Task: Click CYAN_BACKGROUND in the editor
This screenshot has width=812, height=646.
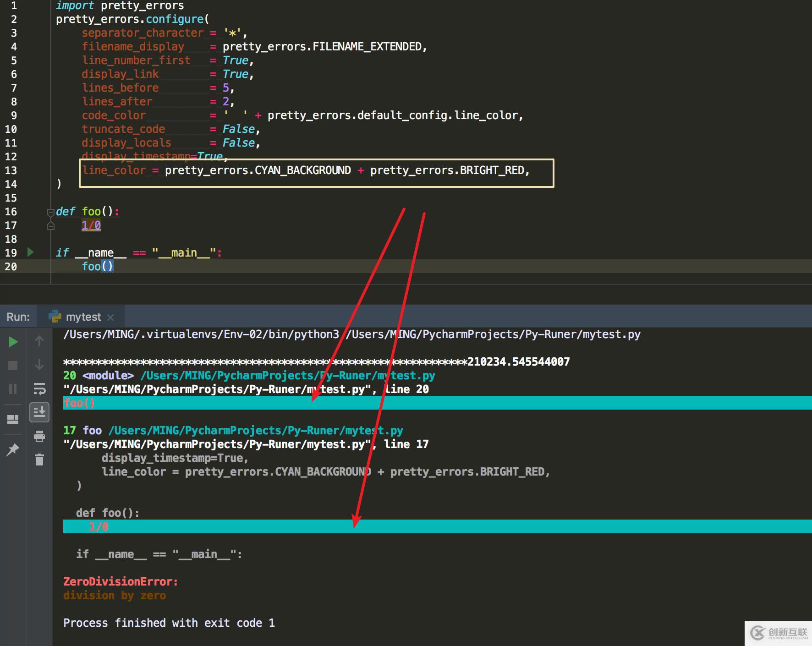Action: pyautogui.click(x=303, y=170)
